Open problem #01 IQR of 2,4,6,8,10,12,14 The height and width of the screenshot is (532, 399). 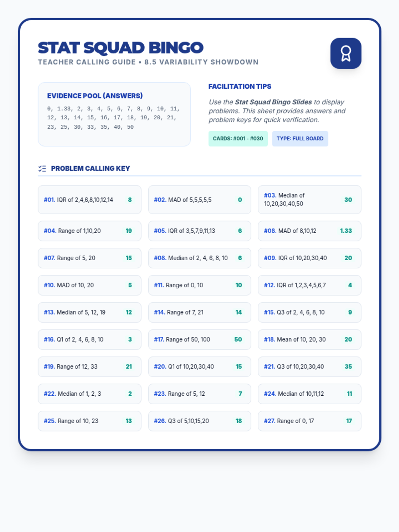tap(89, 200)
